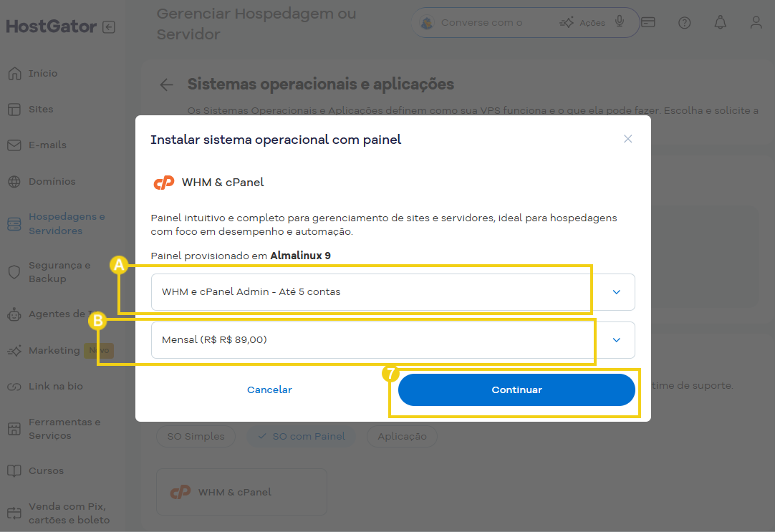Click the Domínios globe icon
Screen dimensions: 775x532
coord(14,181)
